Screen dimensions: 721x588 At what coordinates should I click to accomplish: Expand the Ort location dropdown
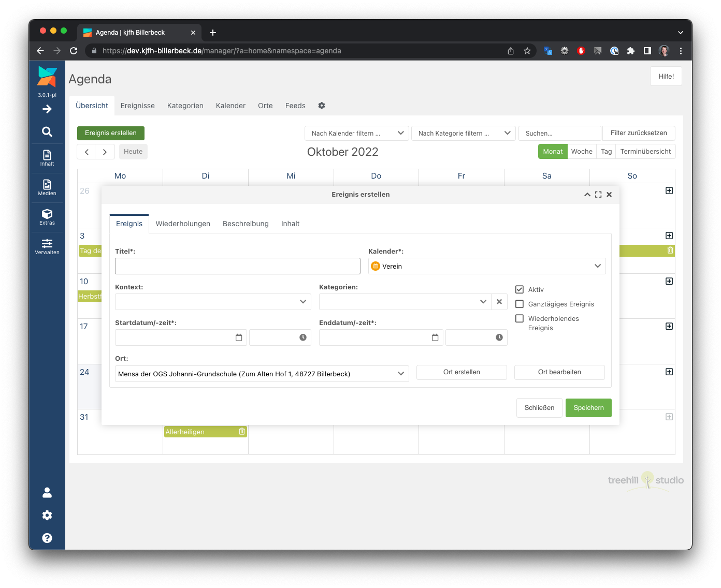(x=401, y=374)
